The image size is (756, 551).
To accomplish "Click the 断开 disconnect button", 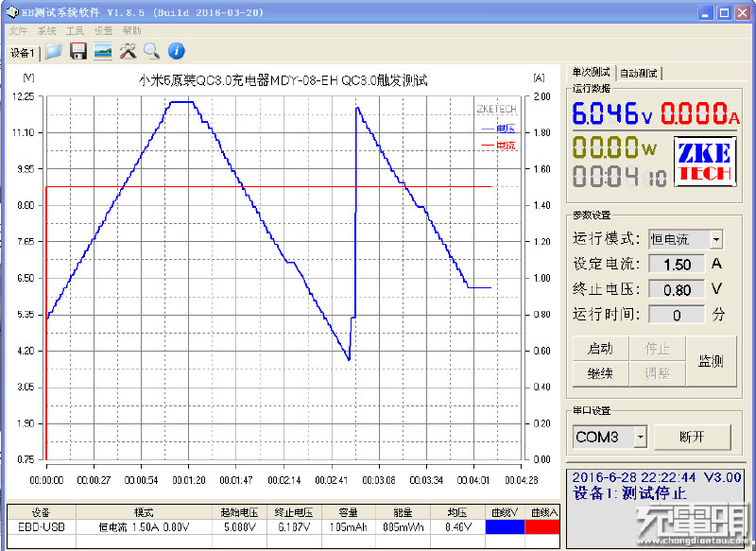I will 693,437.
